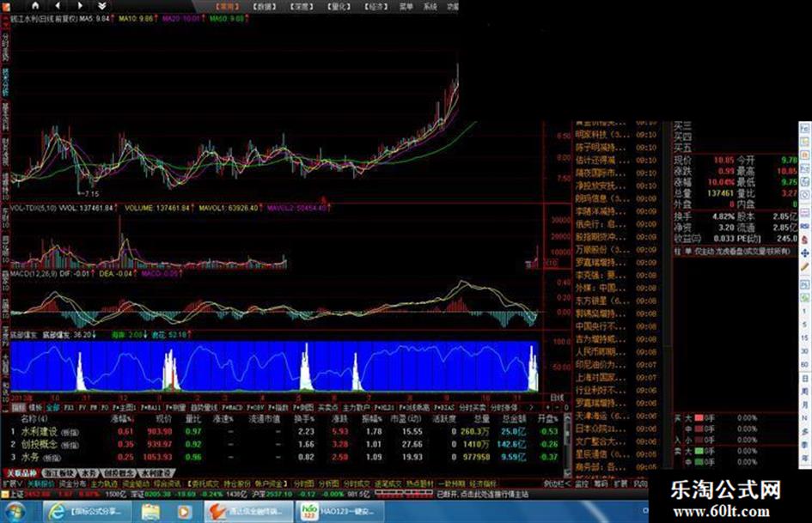812x523 pixels.
Task: Click the red 买 大 order swatch
Action: (x=699, y=418)
